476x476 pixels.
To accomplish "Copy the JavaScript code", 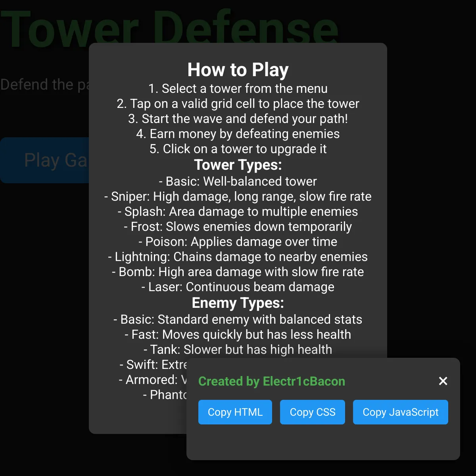I will click(400, 412).
